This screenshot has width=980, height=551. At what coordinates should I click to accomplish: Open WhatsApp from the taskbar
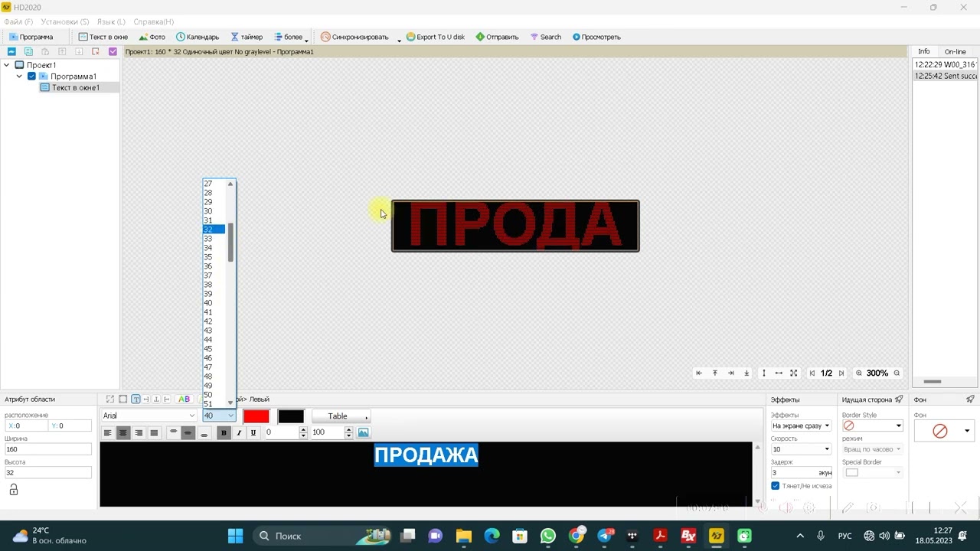coord(548,536)
